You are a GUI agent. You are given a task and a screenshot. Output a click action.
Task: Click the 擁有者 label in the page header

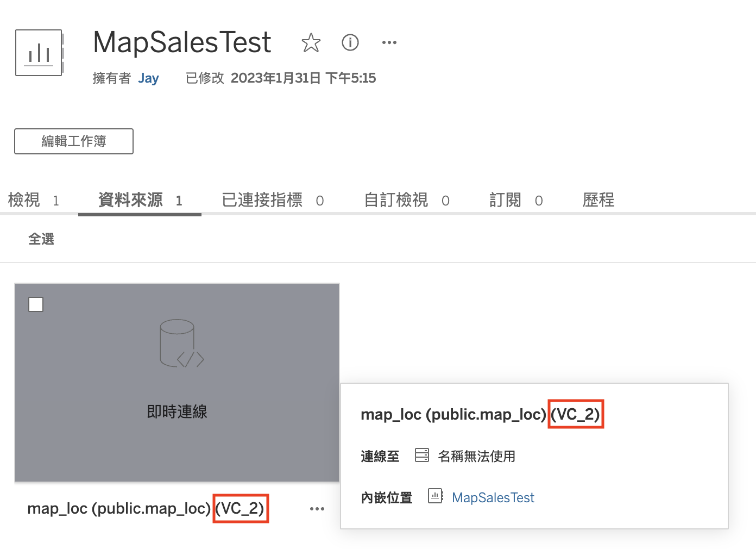112,78
